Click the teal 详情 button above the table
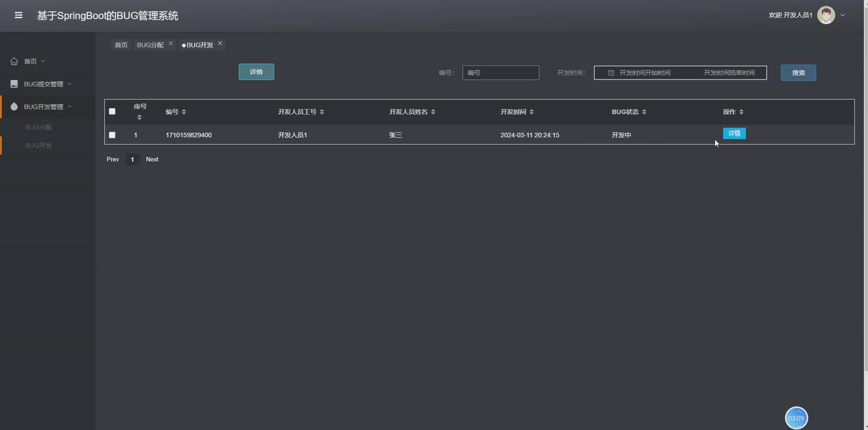This screenshot has height=430, width=868. pos(256,72)
